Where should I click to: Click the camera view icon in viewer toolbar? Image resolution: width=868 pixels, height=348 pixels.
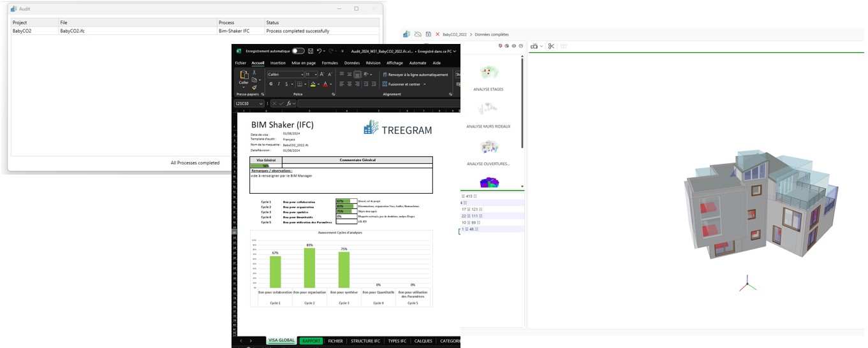coord(534,46)
